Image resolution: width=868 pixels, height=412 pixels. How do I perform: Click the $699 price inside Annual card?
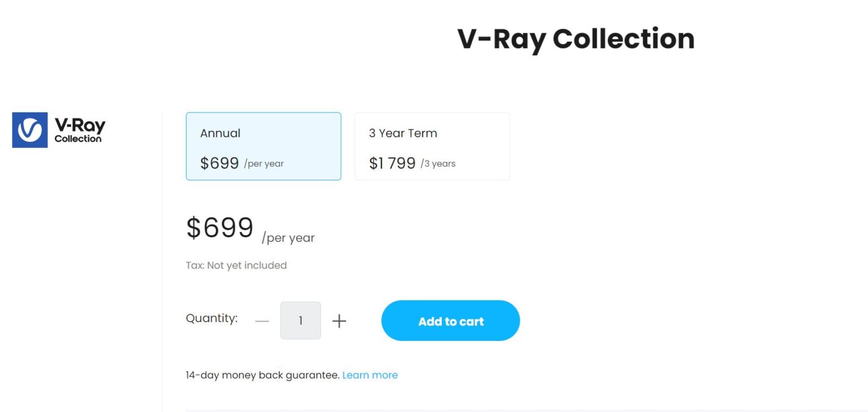click(x=220, y=163)
